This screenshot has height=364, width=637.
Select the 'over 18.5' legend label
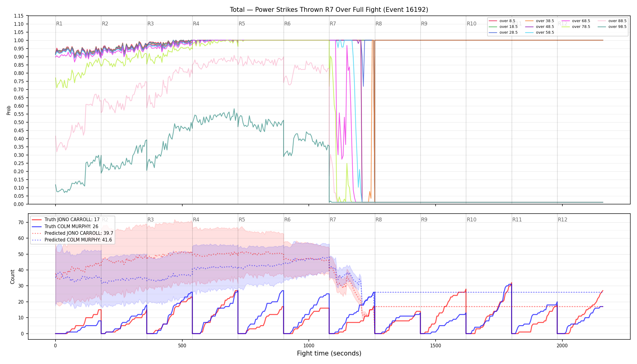508,27
